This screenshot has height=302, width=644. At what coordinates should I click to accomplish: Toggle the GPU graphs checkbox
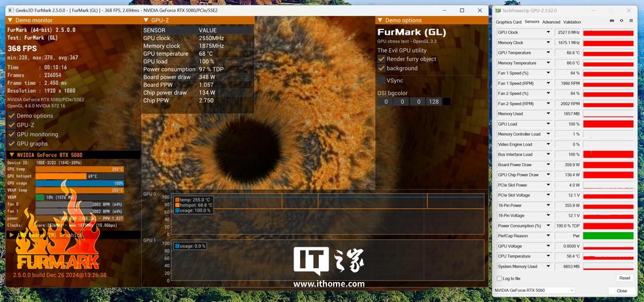click(11, 144)
